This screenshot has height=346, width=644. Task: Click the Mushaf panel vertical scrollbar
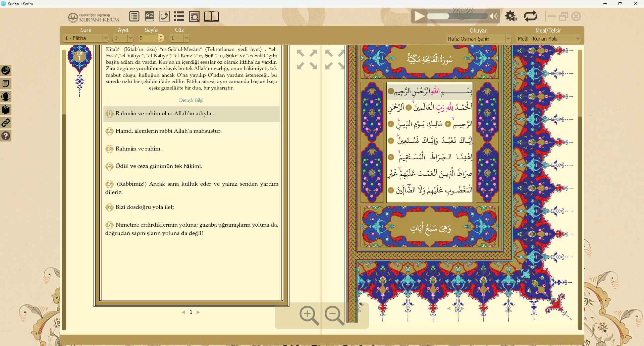[x=580, y=189]
